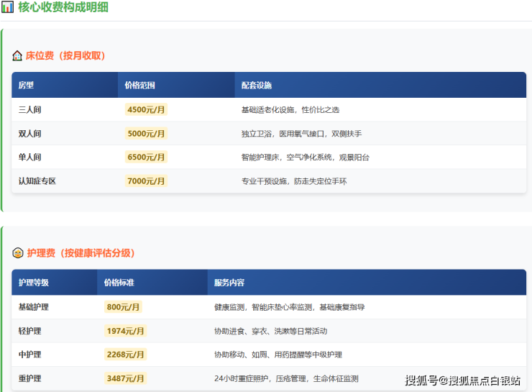This screenshot has height=392, width=532.
Task: Click the 5000元/月 price badge
Action: (x=146, y=134)
